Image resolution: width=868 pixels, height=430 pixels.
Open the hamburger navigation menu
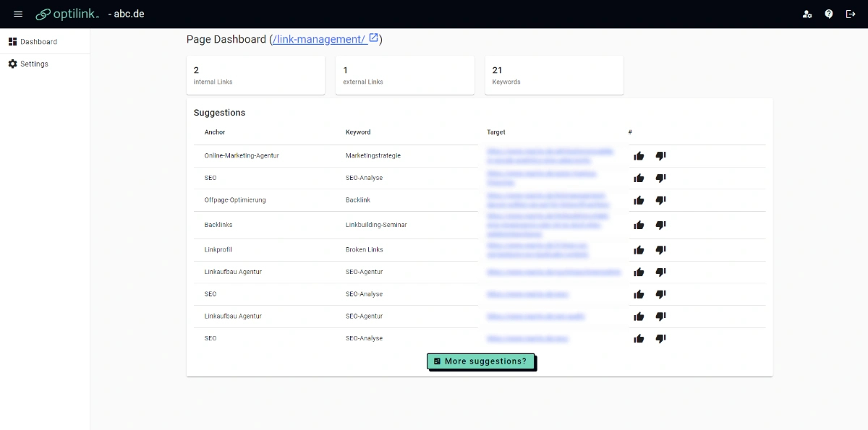click(x=18, y=14)
